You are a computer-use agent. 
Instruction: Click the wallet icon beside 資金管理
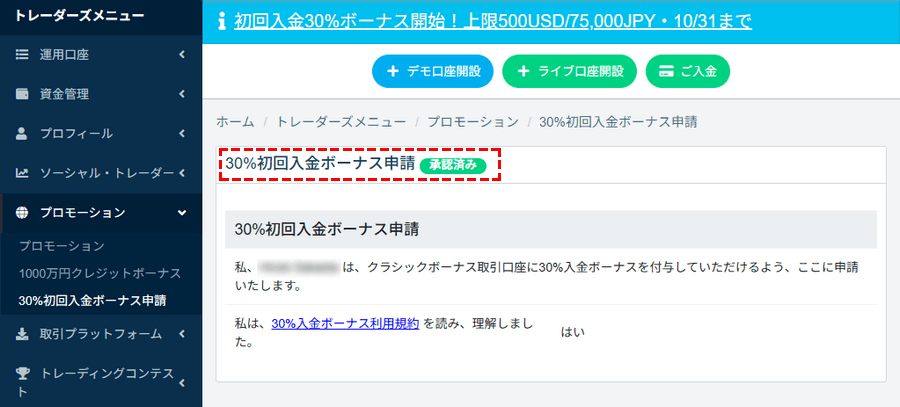22,94
